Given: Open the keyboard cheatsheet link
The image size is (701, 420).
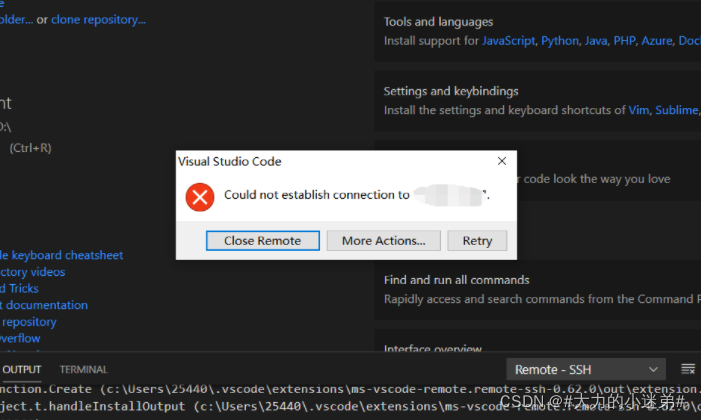Looking at the screenshot, I should pos(61,255).
